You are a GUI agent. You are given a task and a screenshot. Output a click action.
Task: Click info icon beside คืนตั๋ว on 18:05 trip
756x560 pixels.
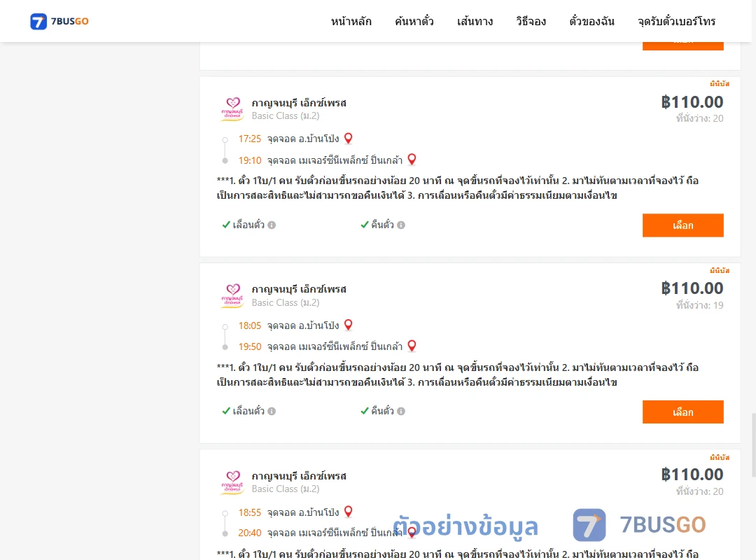pos(401,412)
